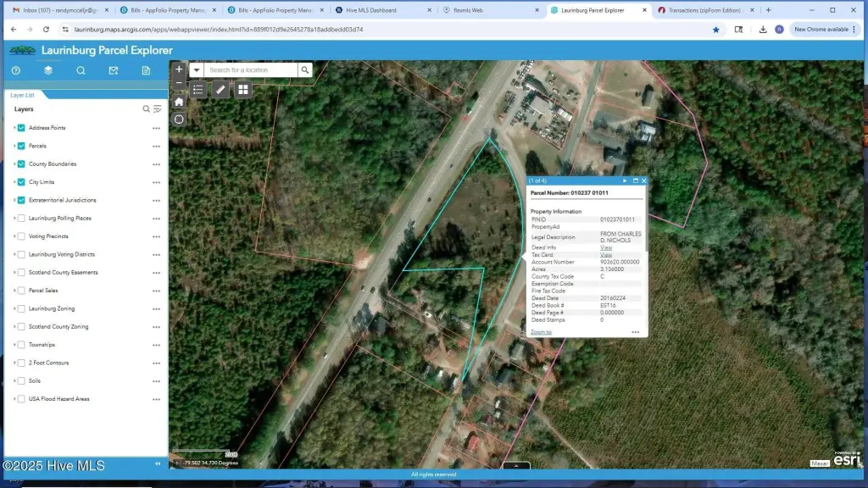Click the map zoom in plus button
The image size is (868, 488).
(179, 69)
